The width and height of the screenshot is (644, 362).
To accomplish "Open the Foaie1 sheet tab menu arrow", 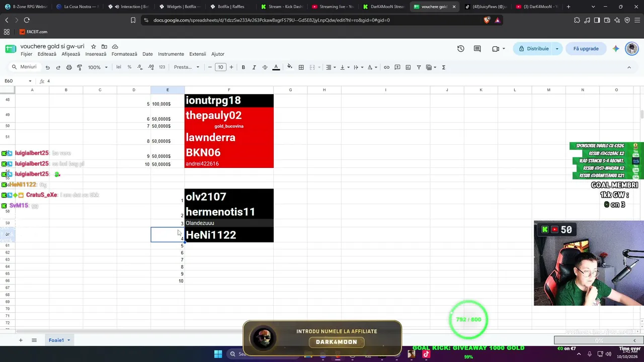I will 68,340.
